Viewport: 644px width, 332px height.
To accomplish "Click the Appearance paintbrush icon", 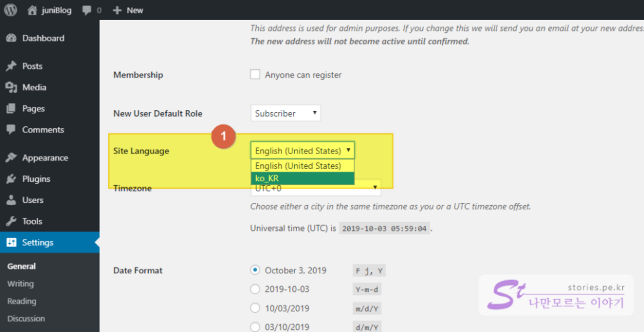I will 11,158.
